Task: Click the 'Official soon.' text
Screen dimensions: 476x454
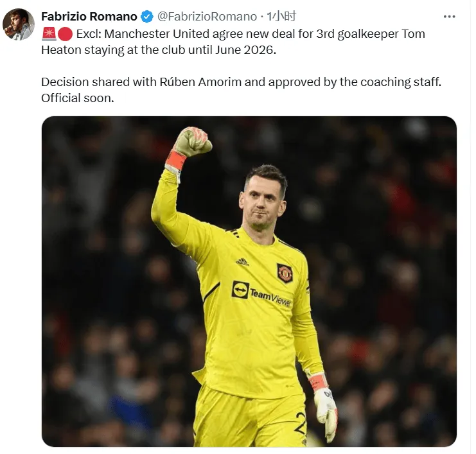Action: [78, 98]
